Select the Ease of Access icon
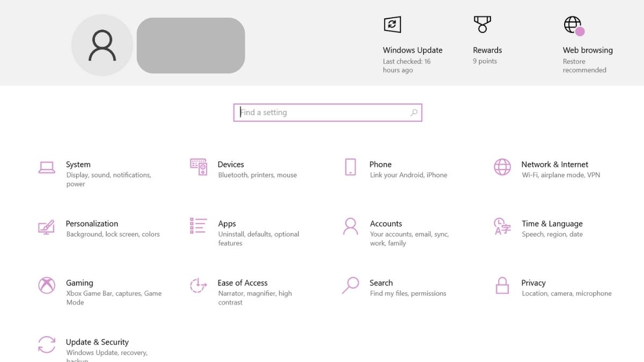 tap(199, 285)
